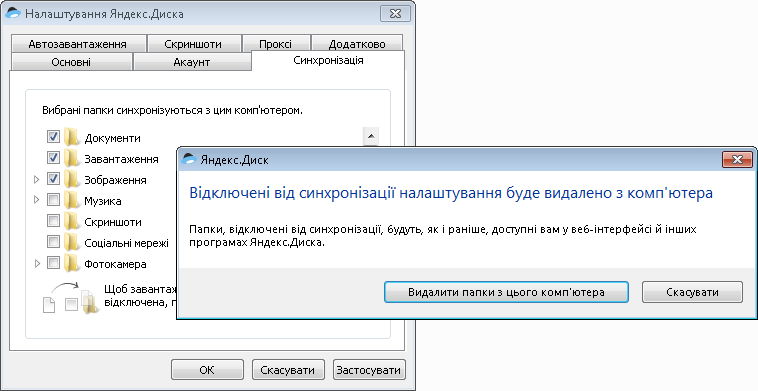Click OK in the settings window
This screenshot has height=391, width=758.
(x=207, y=370)
